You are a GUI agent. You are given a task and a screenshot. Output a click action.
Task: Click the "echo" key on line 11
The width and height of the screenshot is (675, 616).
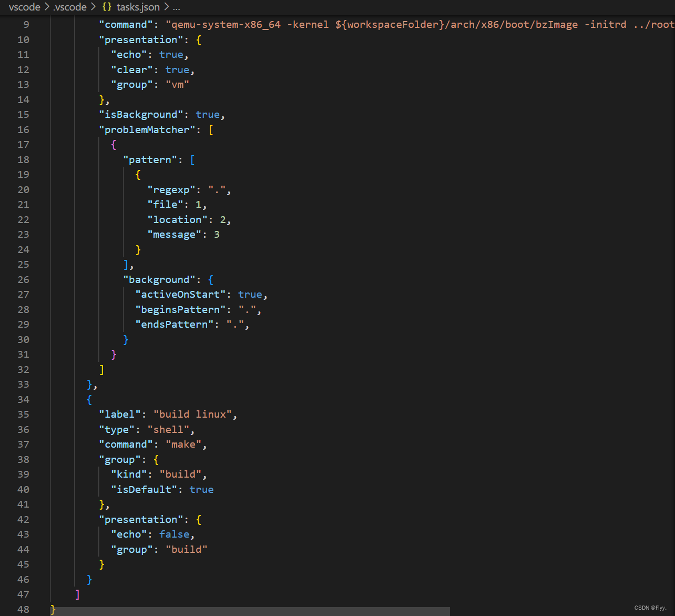pyautogui.click(x=129, y=55)
